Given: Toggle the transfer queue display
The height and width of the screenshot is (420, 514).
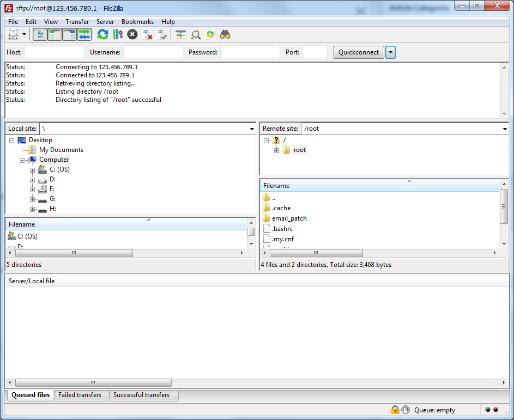Looking at the screenshot, I should tap(84, 34).
